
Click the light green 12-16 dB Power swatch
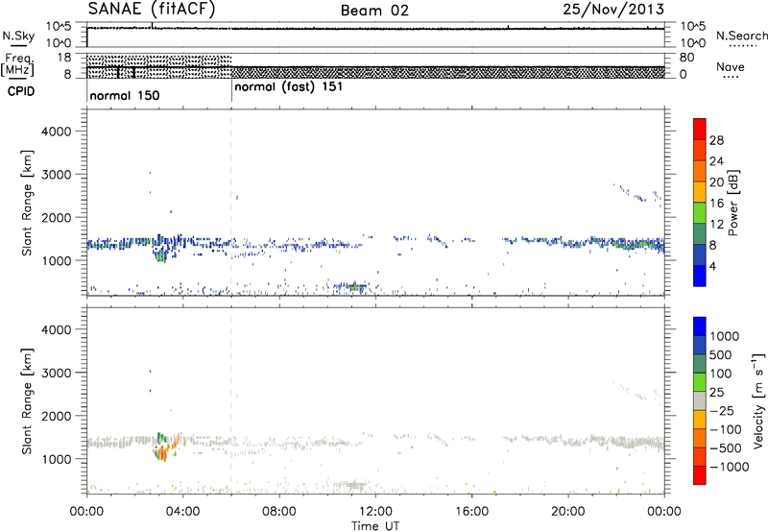700,213
